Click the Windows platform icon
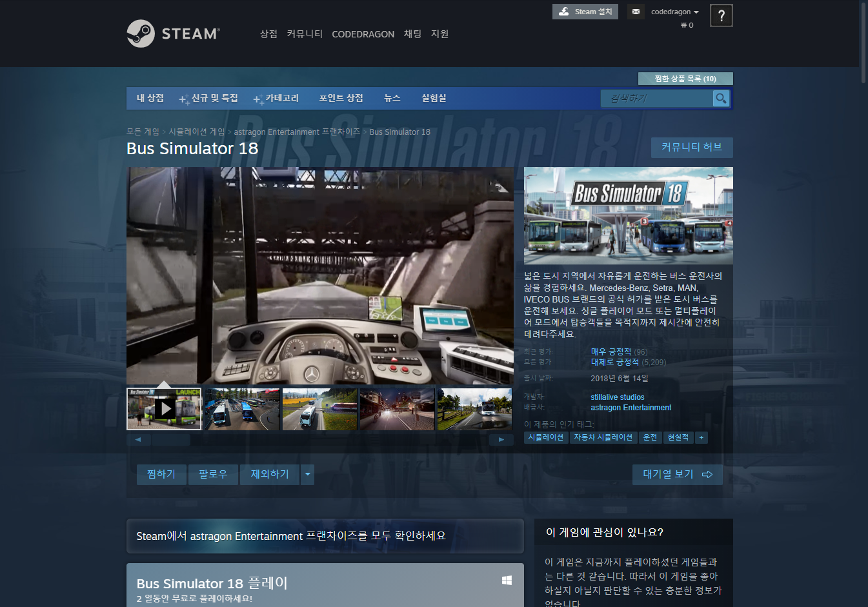This screenshot has width=868, height=607. click(507, 581)
